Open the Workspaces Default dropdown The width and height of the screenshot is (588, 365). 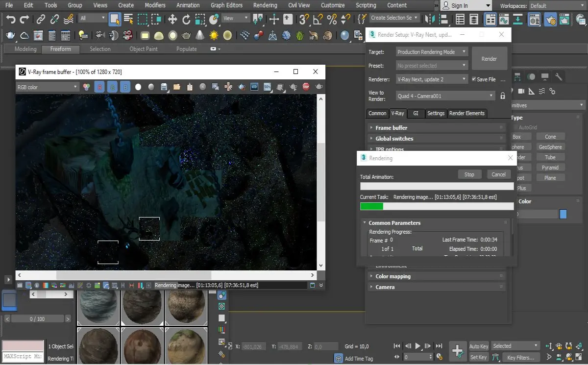pyautogui.click(x=557, y=6)
